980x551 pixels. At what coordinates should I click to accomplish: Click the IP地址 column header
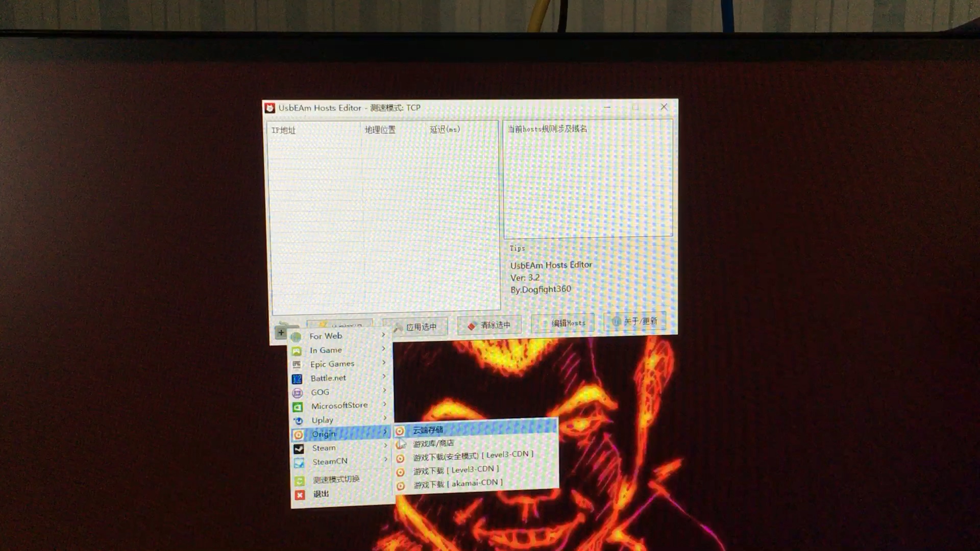pos(314,130)
